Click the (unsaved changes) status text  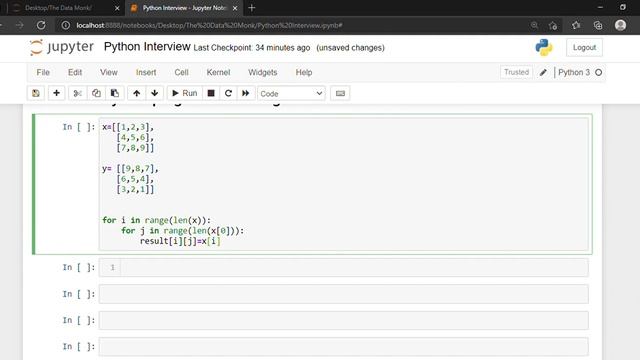click(x=350, y=48)
